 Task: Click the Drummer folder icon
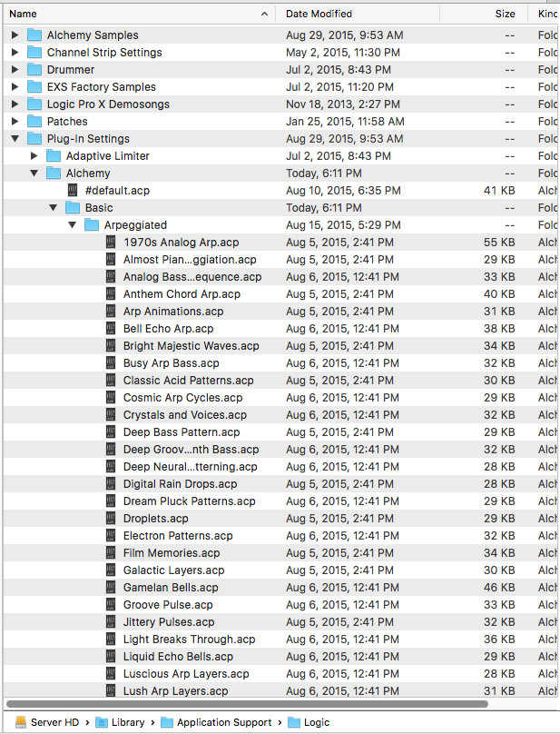[x=34, y=70]
